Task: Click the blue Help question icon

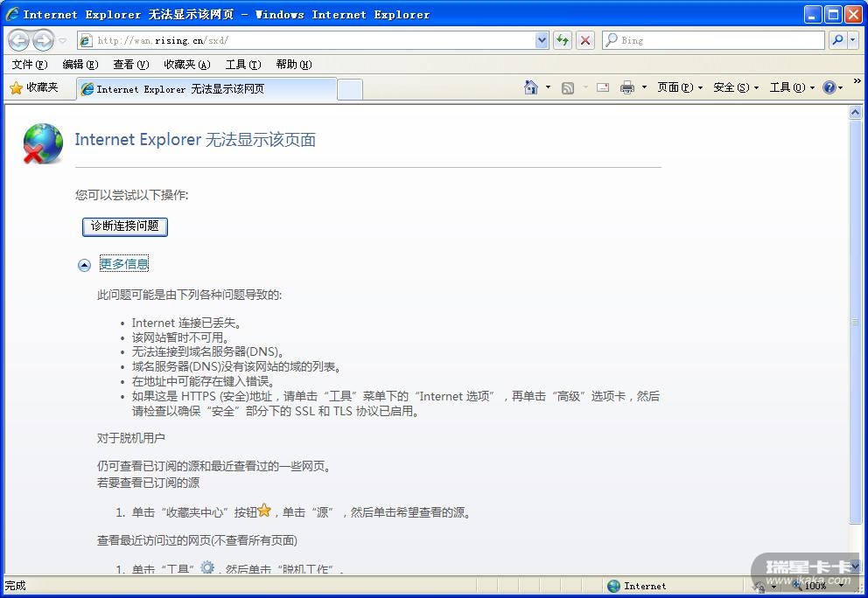Action: 829,87
